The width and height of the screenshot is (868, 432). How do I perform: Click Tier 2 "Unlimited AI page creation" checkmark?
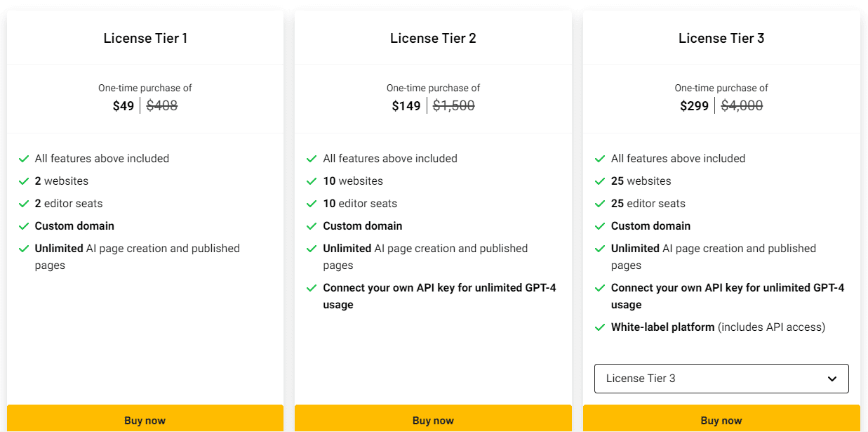pyautogui.click(x=312, y=249)
